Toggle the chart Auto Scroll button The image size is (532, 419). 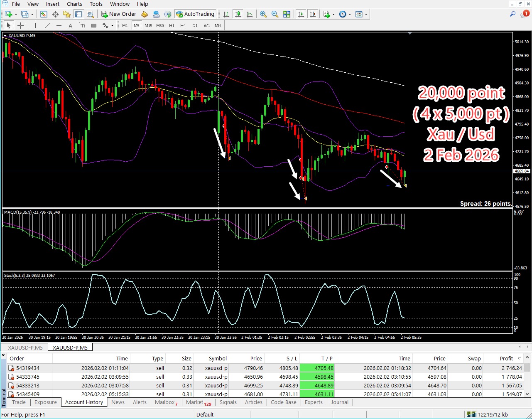(x=301, y=14)
